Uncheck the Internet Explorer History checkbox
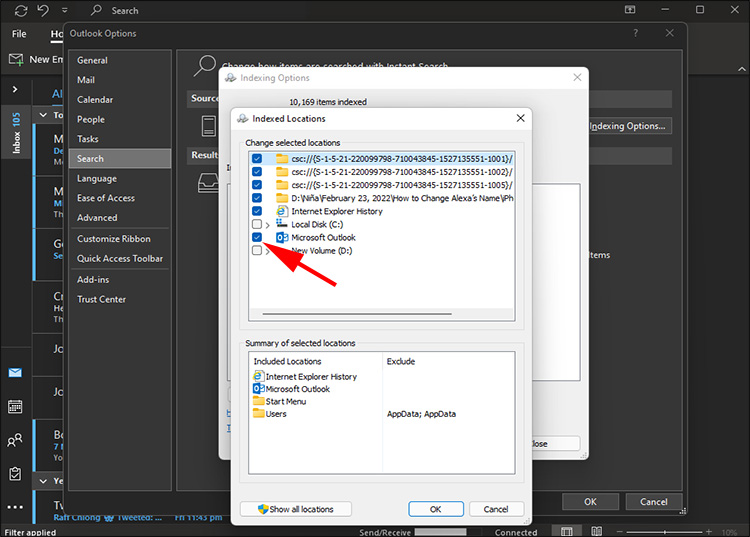Viewport: 750px width, 537px height. 257,211
